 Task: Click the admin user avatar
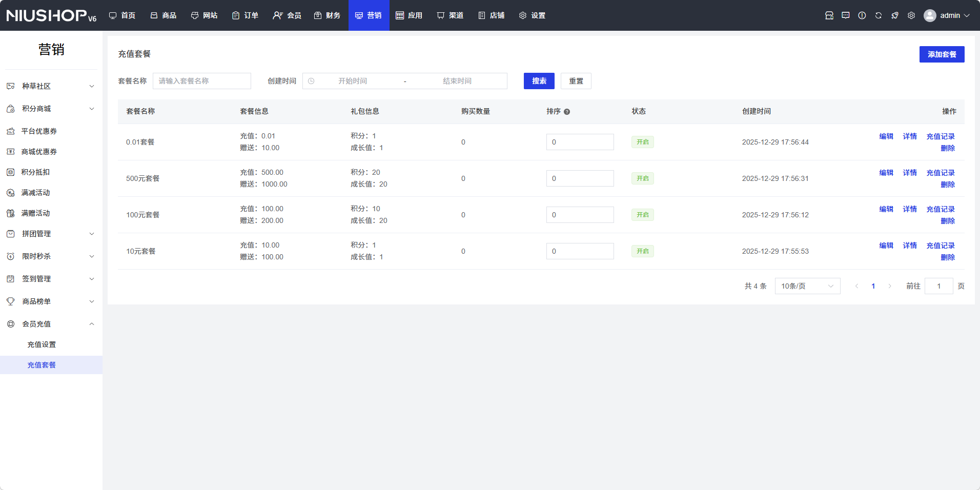[930, 15]
